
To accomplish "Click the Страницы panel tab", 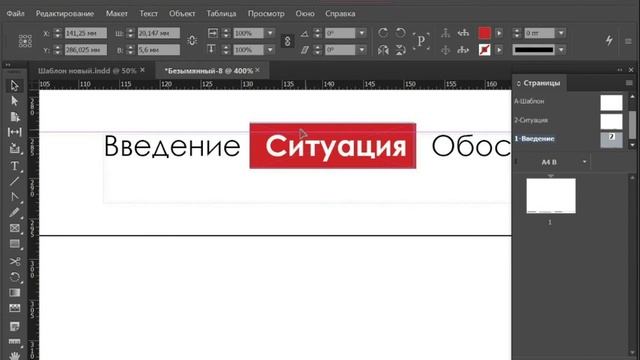I will pyautogui.click(x=538, y=83).
